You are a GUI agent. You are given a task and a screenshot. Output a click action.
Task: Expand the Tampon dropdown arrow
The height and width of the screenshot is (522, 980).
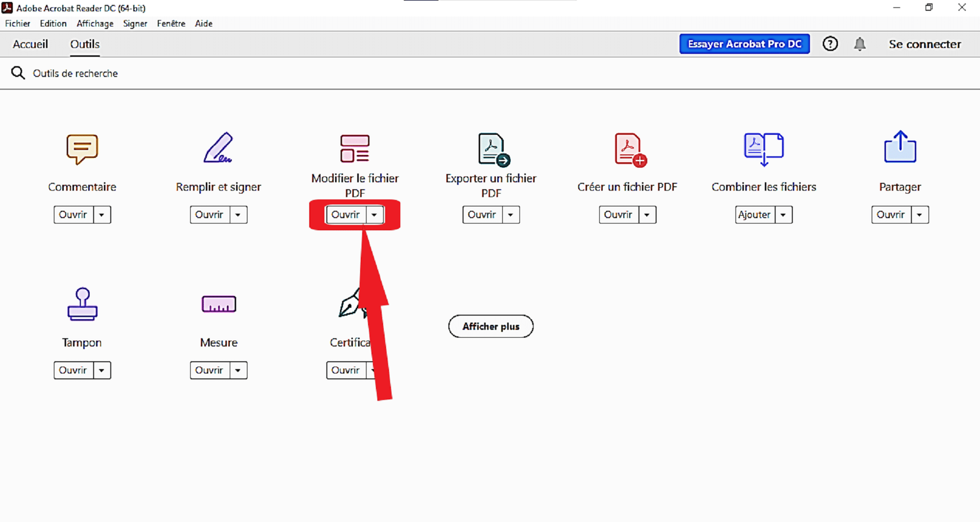(x=102, y=370)
